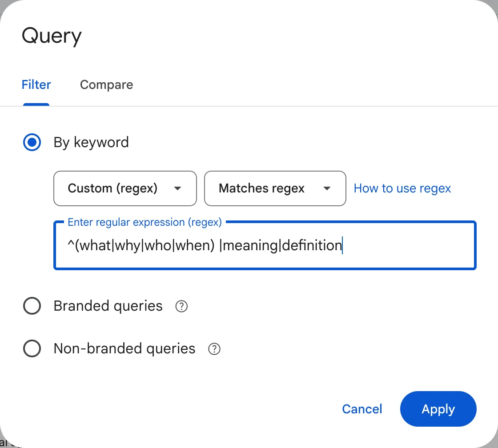Apply the query filter
Viewport: 498px width, 448px height.
[x=438, y=409]
